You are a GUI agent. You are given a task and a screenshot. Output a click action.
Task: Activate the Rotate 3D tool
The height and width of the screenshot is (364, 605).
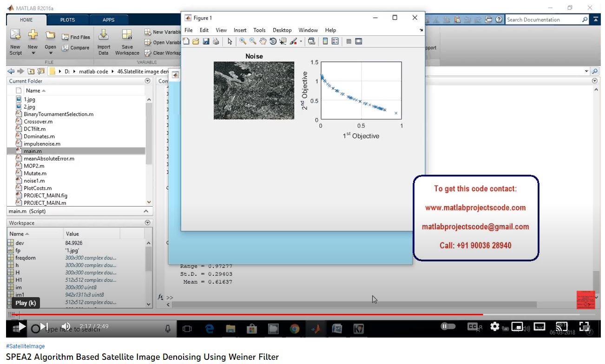[x=273, y=41]
